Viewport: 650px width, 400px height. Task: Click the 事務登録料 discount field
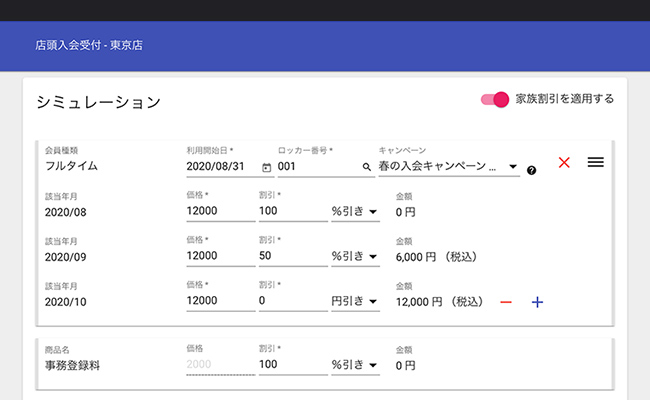coord(293,365)
